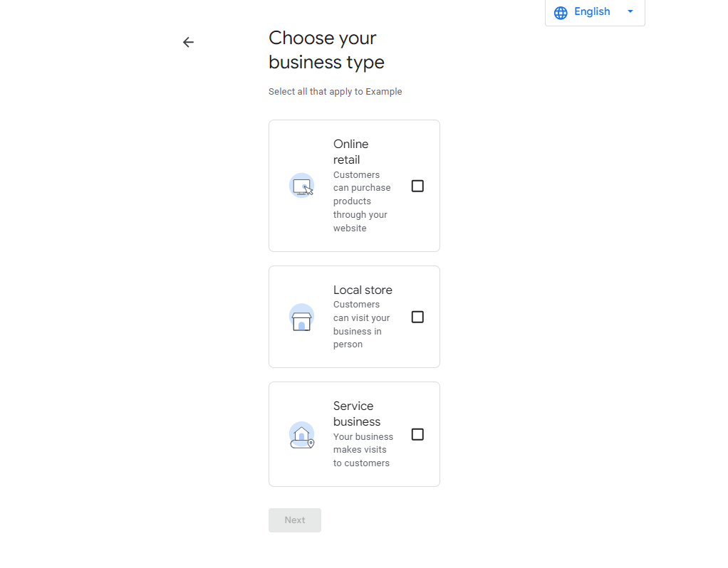Click 'Customers can purchase products' description text
728x568 pixels.
[362, 201]
